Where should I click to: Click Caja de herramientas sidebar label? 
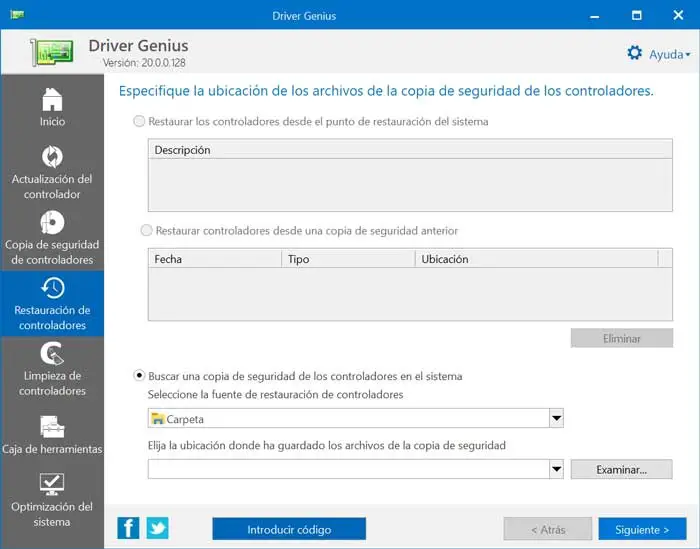pos(52,449)
